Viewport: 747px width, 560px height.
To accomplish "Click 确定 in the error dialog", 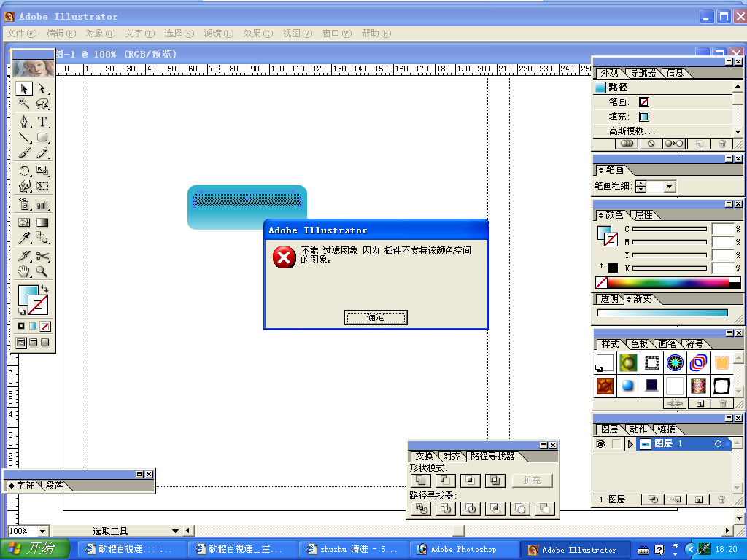I will pos(376,317).
